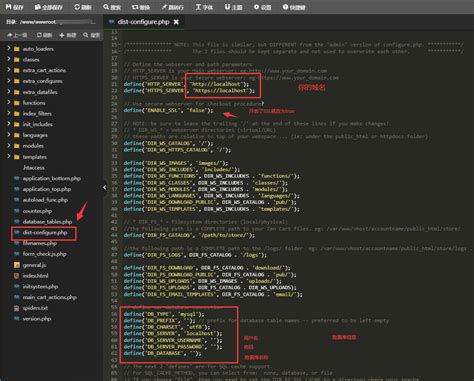Open counter.php in the tree
Image resolution: width=474 pixels, height=381 pixels.
pos(37,211)
